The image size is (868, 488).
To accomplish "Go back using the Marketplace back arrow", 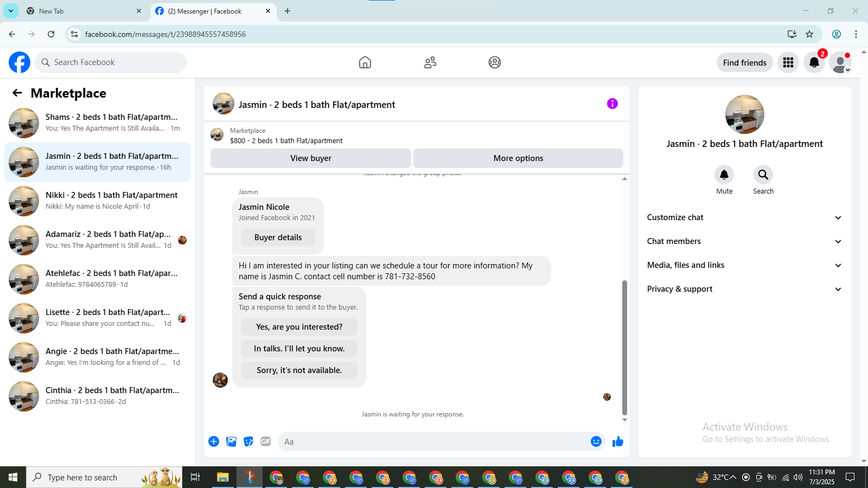I will point(17,93).
